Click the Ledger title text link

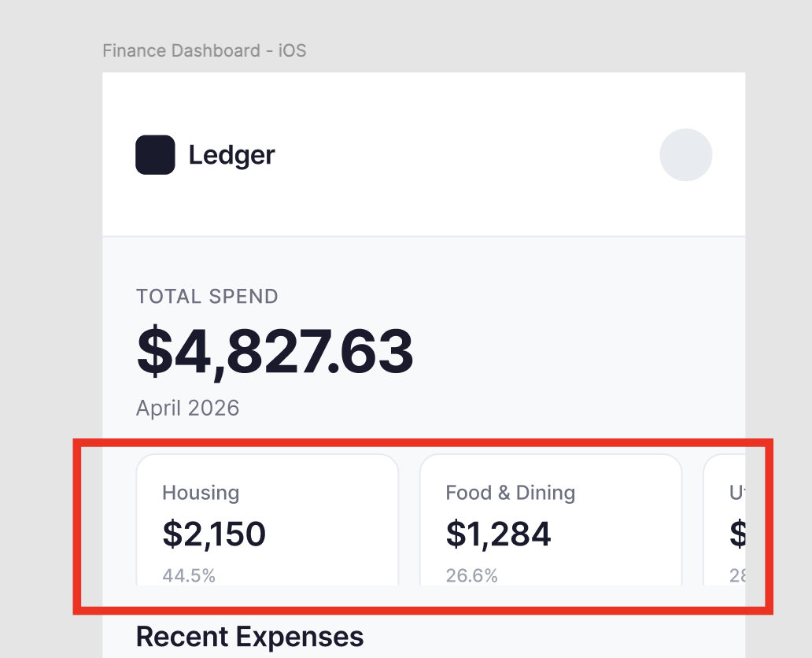(231, 155)
